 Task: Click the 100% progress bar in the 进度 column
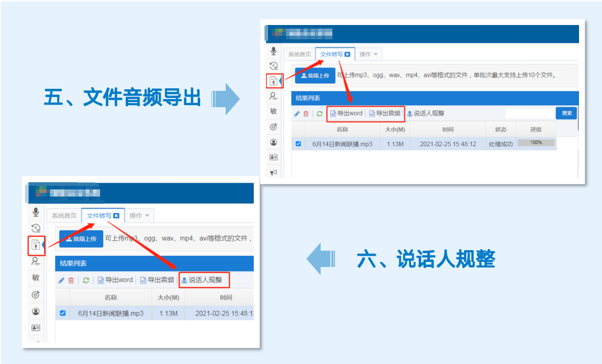(536, 143)
